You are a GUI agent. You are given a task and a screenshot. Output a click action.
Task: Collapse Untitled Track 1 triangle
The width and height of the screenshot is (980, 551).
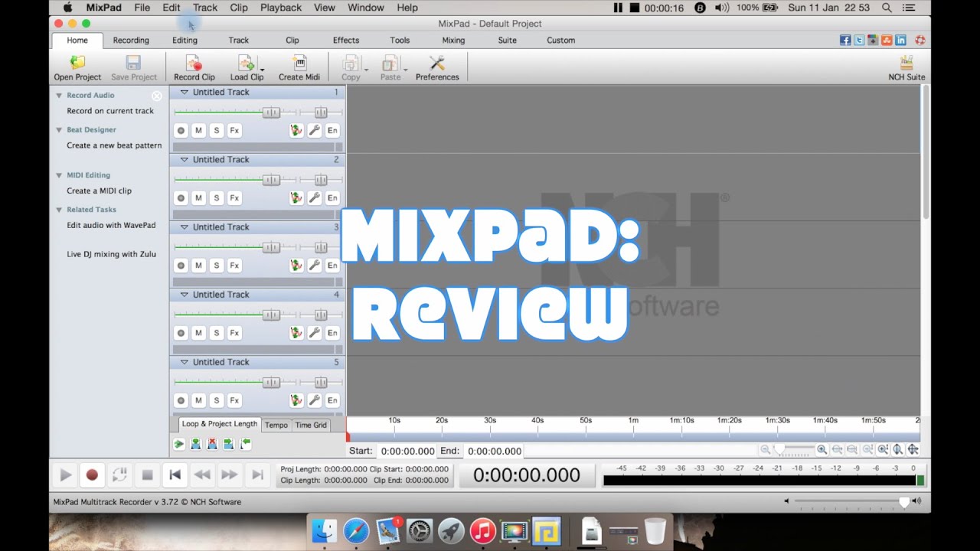[184, 93]
